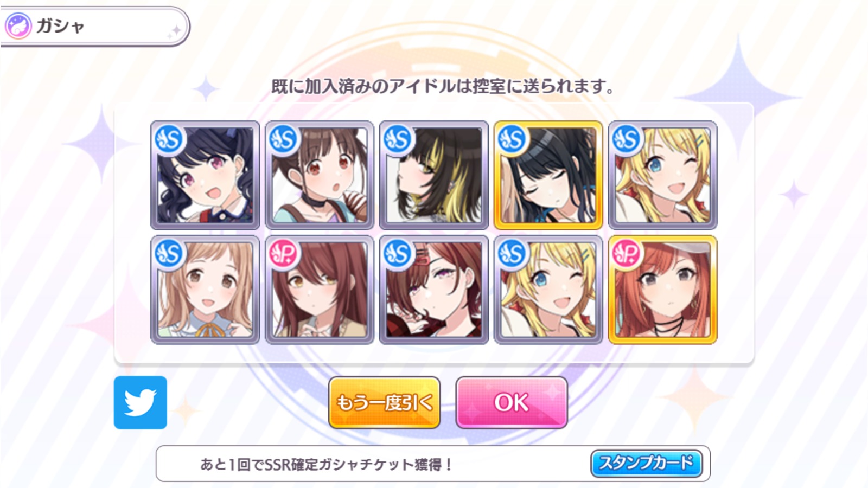The width and height of the screenshot is (868, 488).
Task: Select the black and yellow haired idol card
Action: (x=434, y=175)
